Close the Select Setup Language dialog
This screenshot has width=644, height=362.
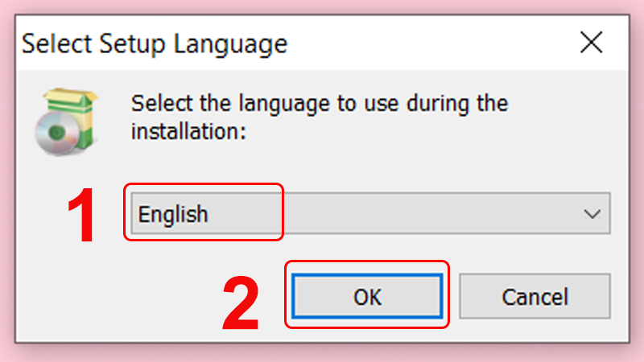pyautogui.click(x=591, y=42)
